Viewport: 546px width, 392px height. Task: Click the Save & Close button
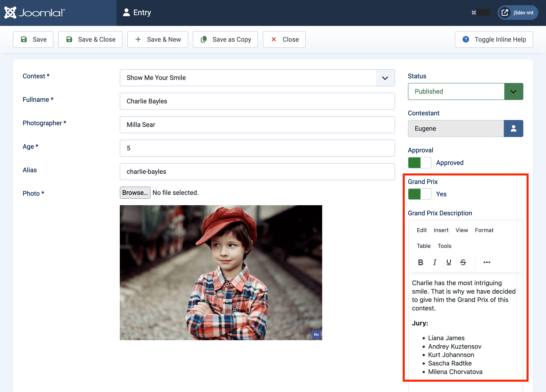[x=90, y=39]
